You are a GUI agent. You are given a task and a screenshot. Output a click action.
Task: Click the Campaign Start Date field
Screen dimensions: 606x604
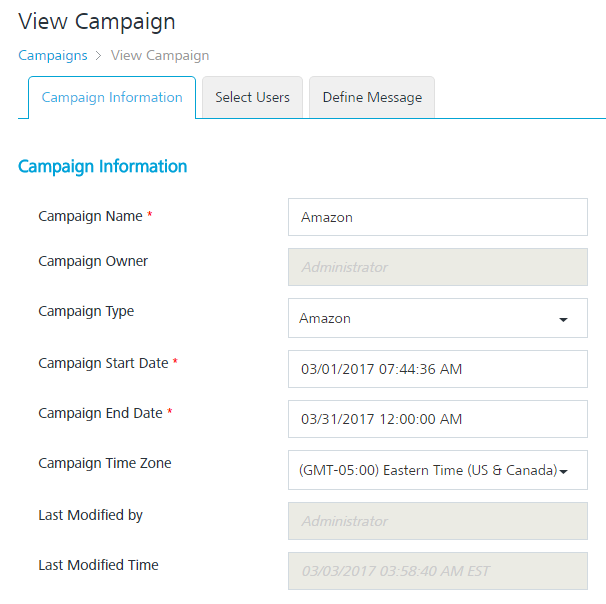pyautogui.click(x=437, y=369)
